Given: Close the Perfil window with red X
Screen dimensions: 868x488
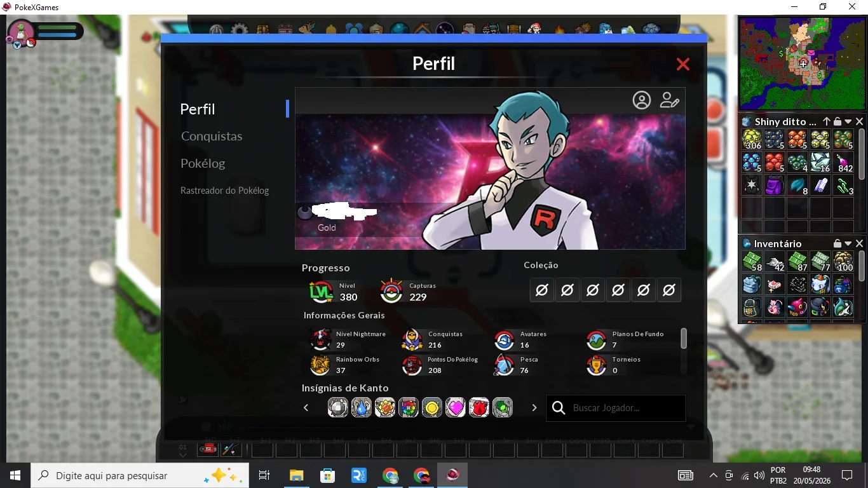Looking at the screenshot, I should pyautogui.click(x=683, y=64).
